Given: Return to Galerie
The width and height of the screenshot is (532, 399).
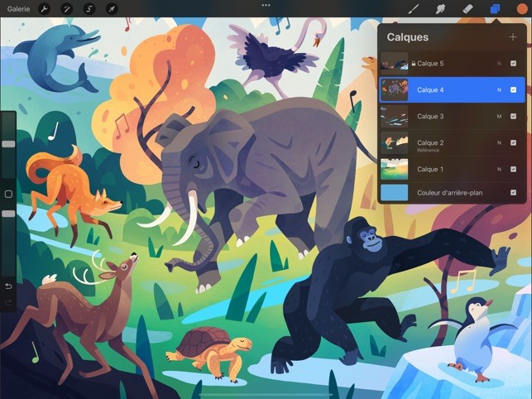Looking at the screenshot, I should (18, 9).
